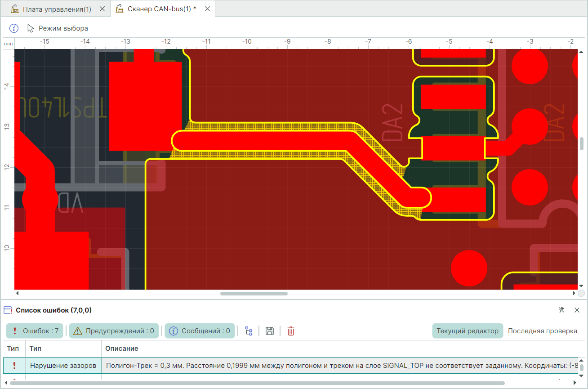Toggle the Предупреждений: 0 filter

click(x=114, y=331)
